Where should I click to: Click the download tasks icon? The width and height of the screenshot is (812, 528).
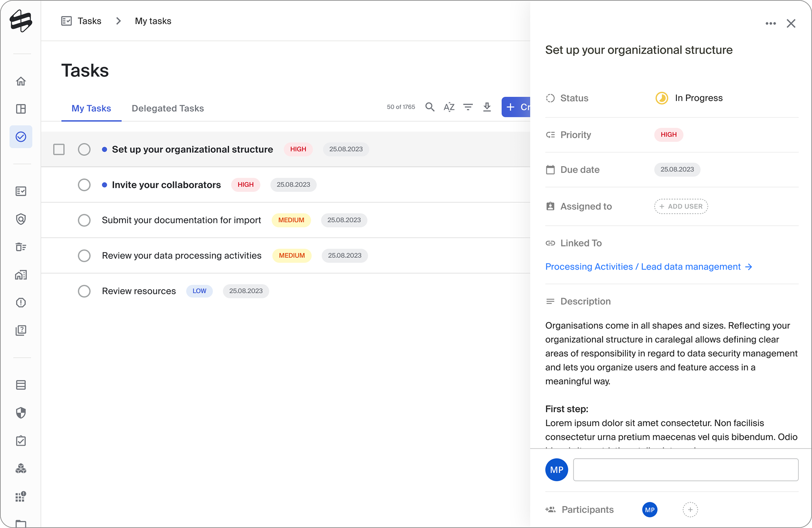[487, 107]
